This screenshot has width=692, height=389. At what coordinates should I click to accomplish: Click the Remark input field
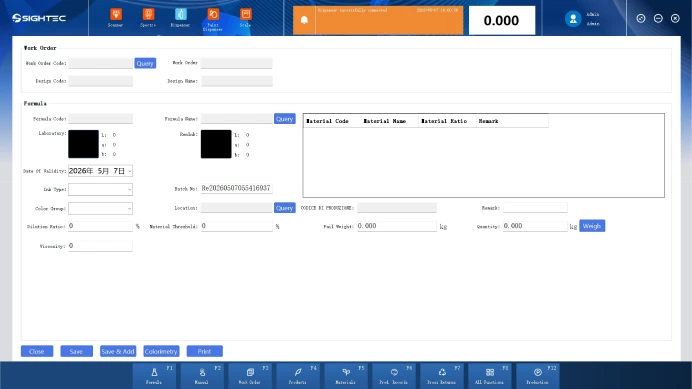pyautogui.click(x=535, y=208)
